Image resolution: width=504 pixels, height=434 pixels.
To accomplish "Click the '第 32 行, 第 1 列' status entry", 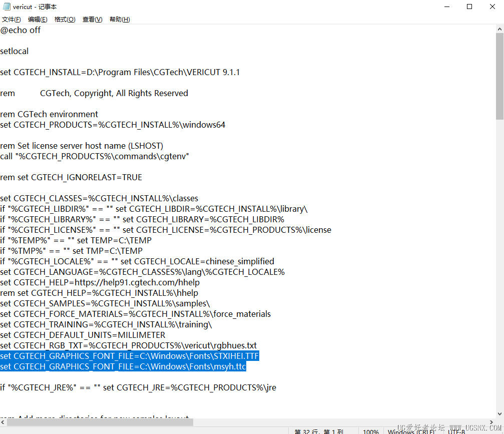I will (319, 431).
